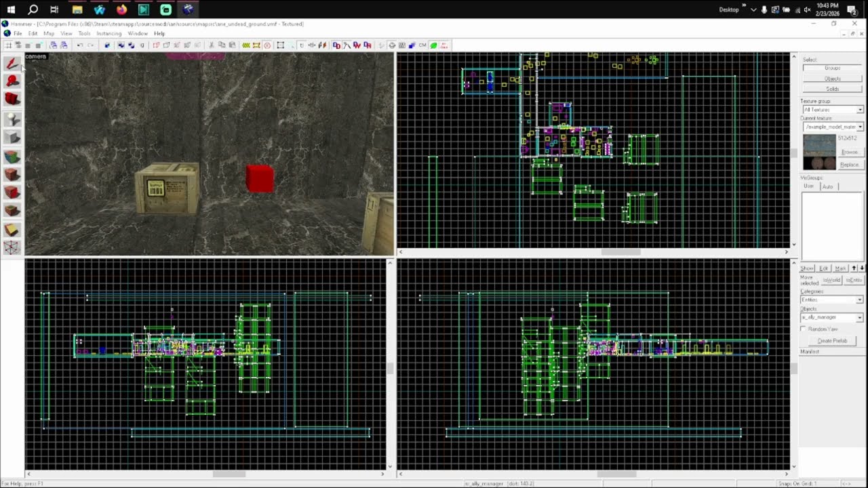Click the CM toolbar button
This screenshot has height=488, width=868.
pos(422,45)
